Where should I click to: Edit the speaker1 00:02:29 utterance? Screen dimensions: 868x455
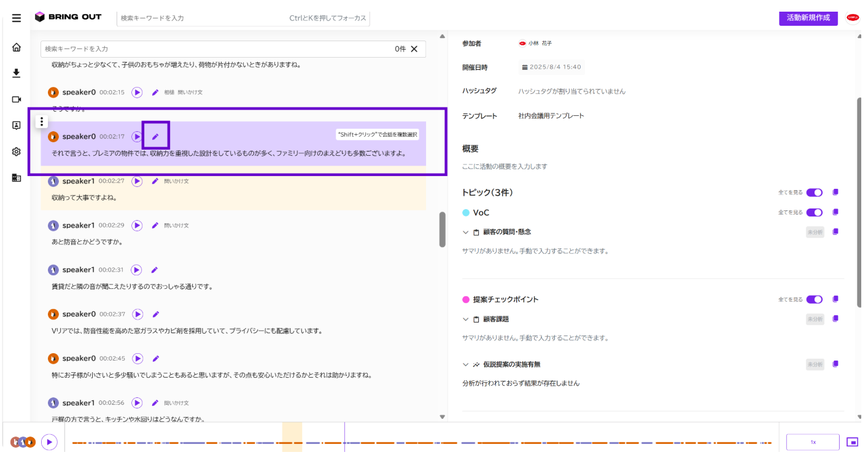click(x=155, y=225)
